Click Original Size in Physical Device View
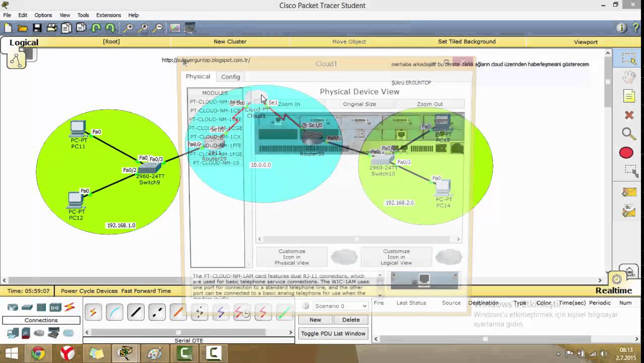The height and width of the screenshot is (363, 644). pyautogui.click(x=359, y=104)
